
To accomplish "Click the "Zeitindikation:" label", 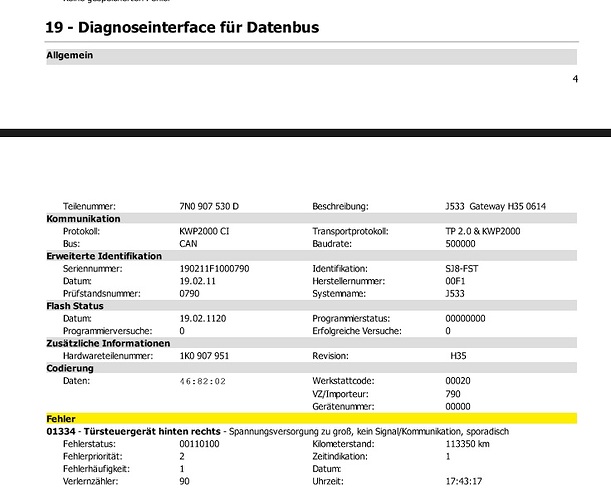I will tap(340, 456).
